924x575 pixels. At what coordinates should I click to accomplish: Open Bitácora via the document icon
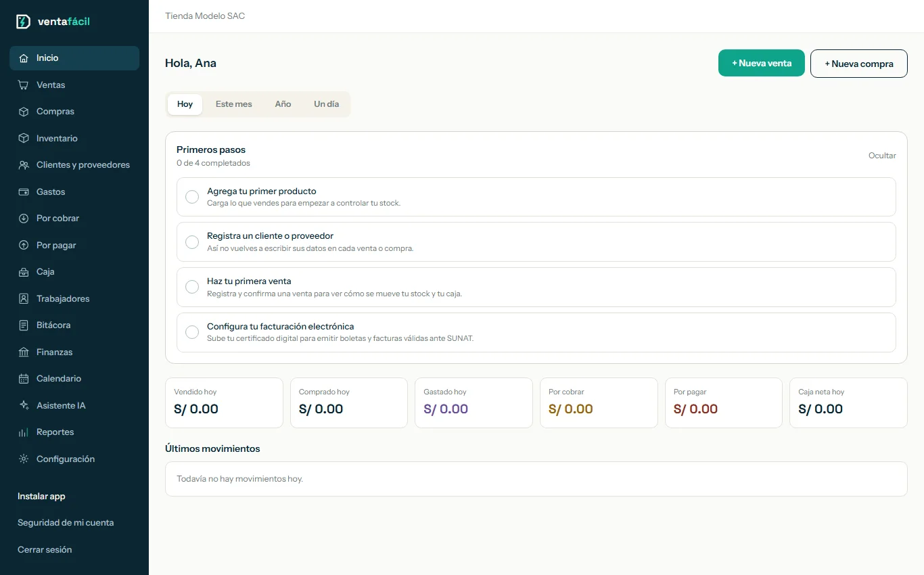click(24, 325)
